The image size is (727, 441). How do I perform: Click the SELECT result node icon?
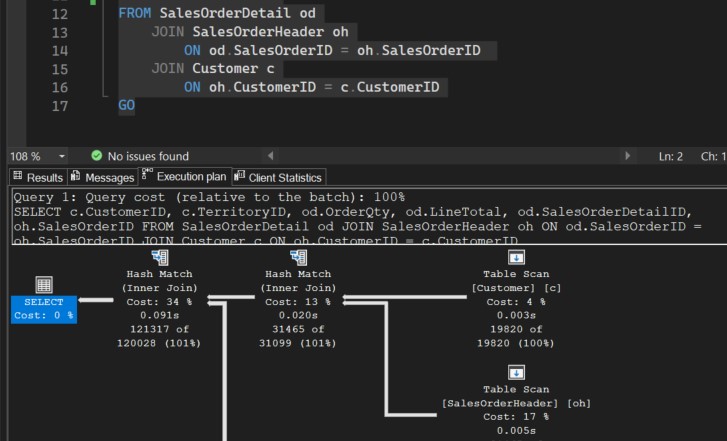[x=43, y=286]
